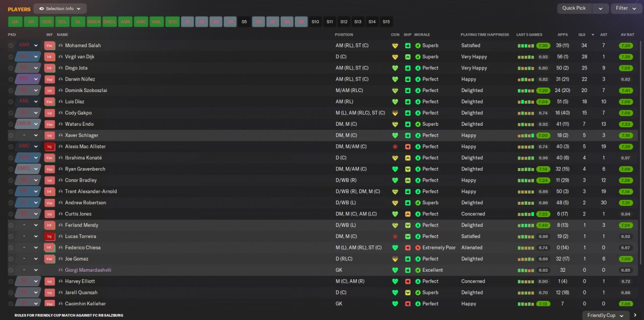Open the Friendly Cup competition dropdown
The width and height of the screenshot is (644, 320).
click(x=606, y=315)
